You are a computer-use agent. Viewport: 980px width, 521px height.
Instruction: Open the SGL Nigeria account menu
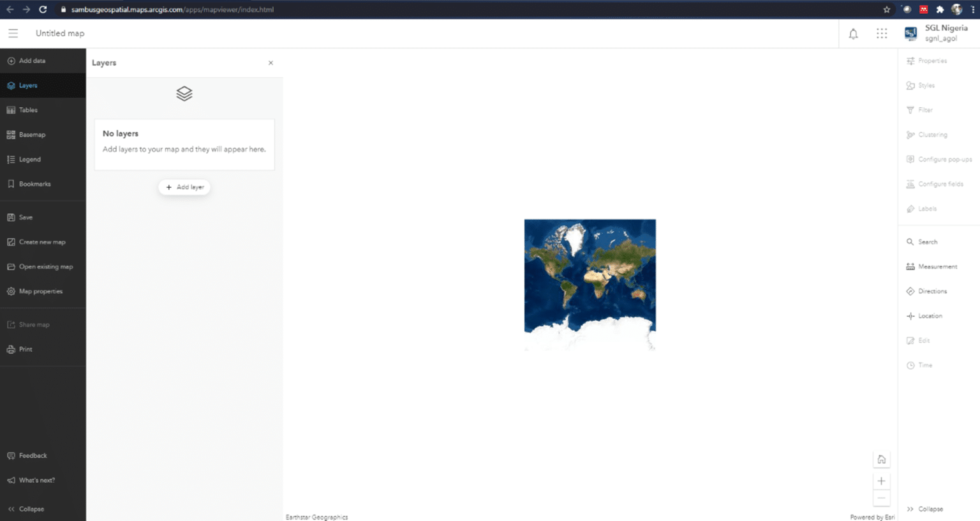939,33
